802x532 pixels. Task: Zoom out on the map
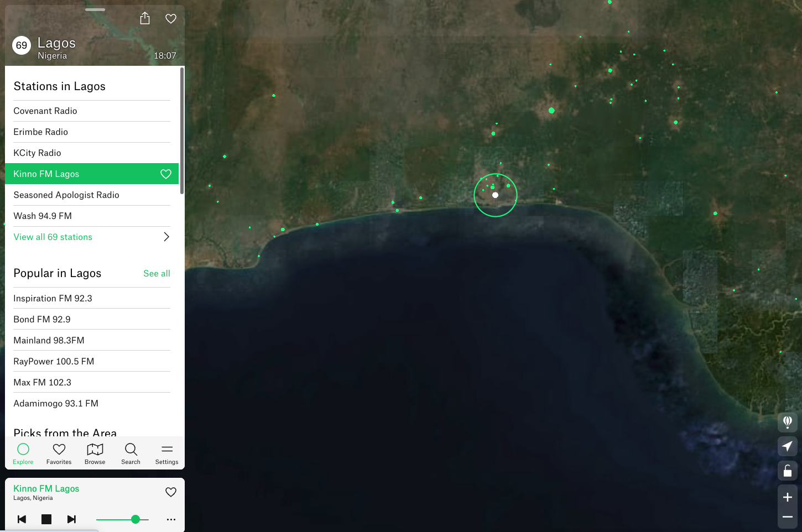point(788,517)
